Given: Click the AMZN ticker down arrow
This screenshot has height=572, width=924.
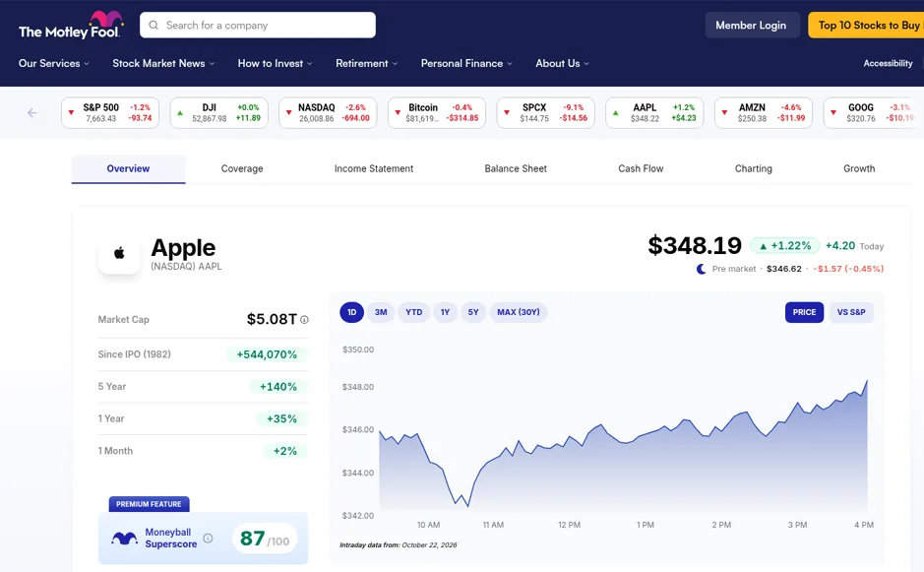Looking at the screenshot, I should [x=724, y=112].
